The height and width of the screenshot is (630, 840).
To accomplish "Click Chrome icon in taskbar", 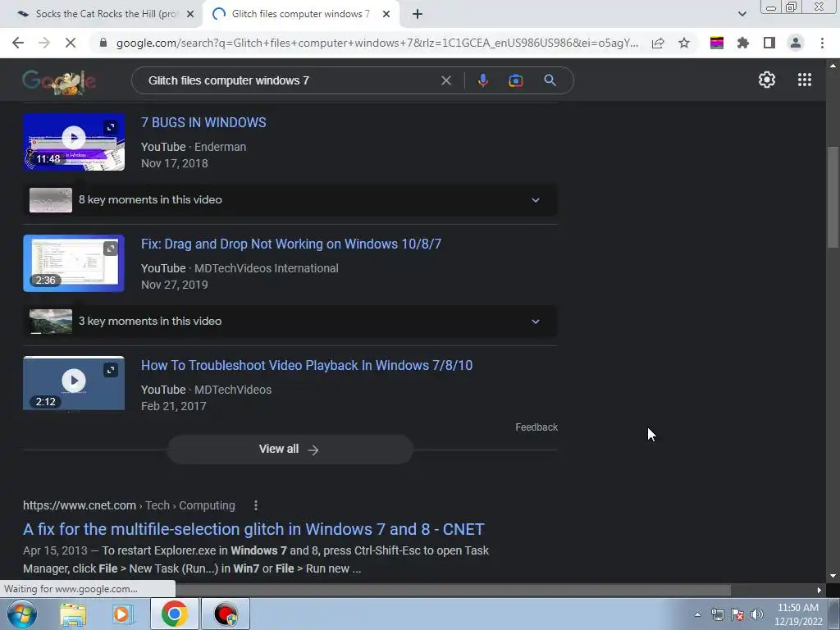I will coord(174,614).
